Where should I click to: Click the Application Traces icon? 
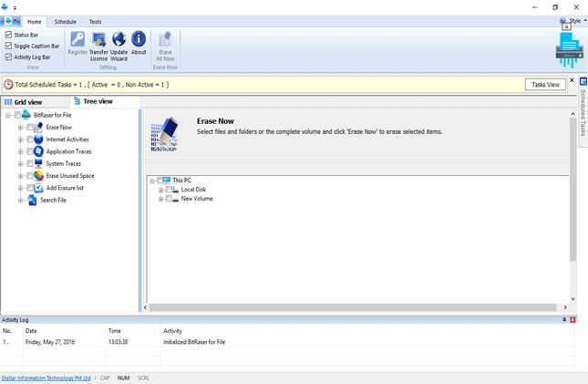tap(38, 151)
